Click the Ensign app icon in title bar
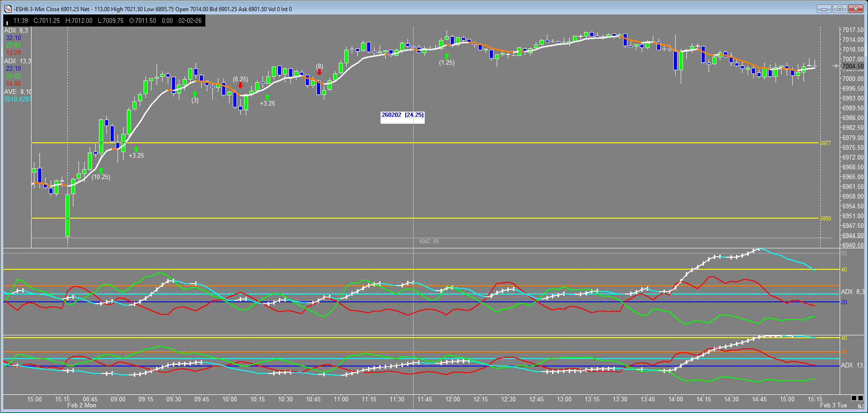 click(x=8, y=9)
